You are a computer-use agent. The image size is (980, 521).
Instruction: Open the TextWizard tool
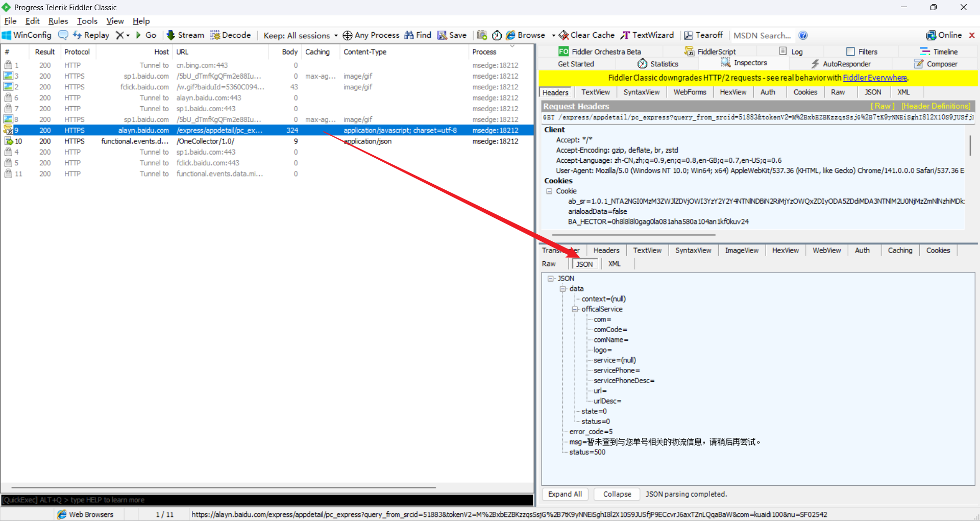pyautogui.click(x=647, y=35)
